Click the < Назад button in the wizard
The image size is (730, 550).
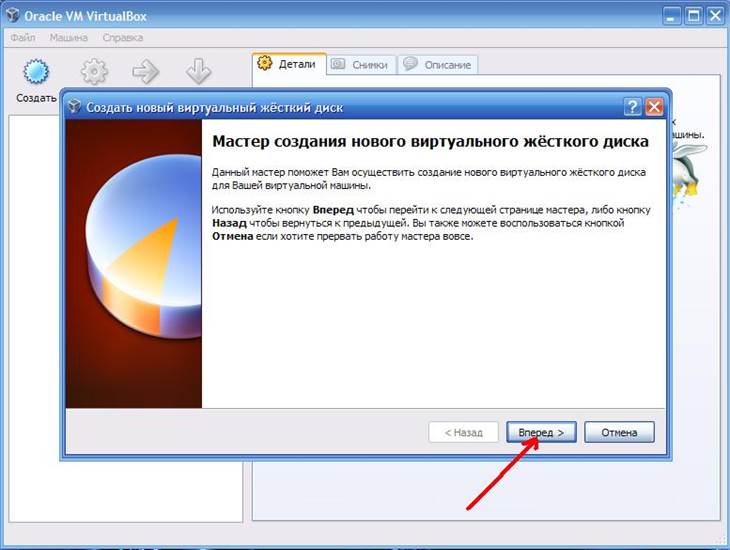coord(463,433)
